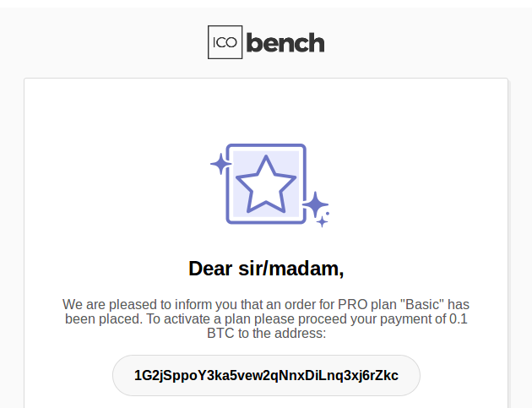Click the word "BTC" in the last line
Screen dimensions: 532x408
220,334
